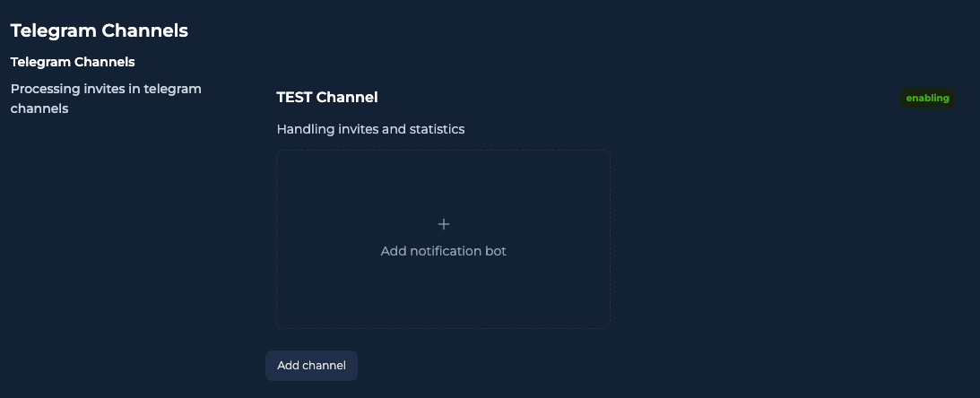Viewport: 980px width, 398px height.
Task: Select the Add notification bot label
Action: (x=443, y=251)
